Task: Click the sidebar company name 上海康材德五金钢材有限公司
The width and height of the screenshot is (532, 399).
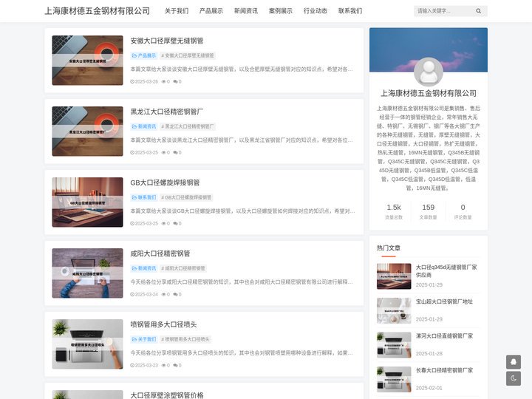Action: point(428,93)
